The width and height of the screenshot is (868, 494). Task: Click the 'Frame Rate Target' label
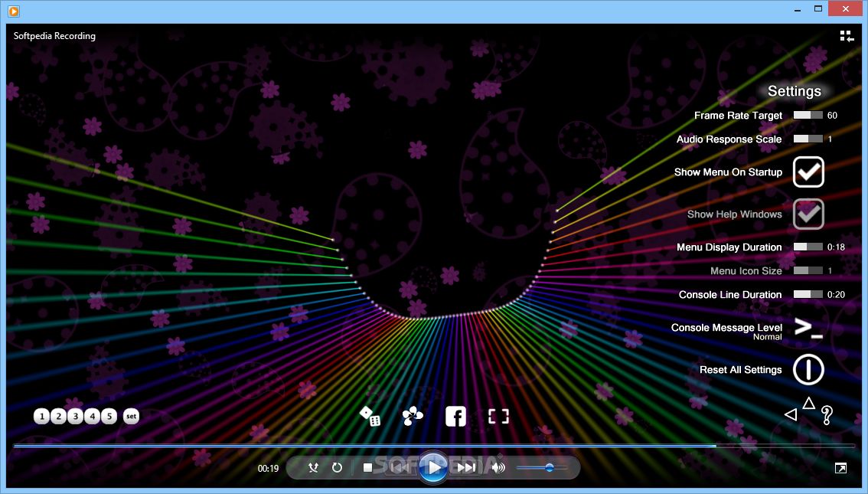(738, 115)
